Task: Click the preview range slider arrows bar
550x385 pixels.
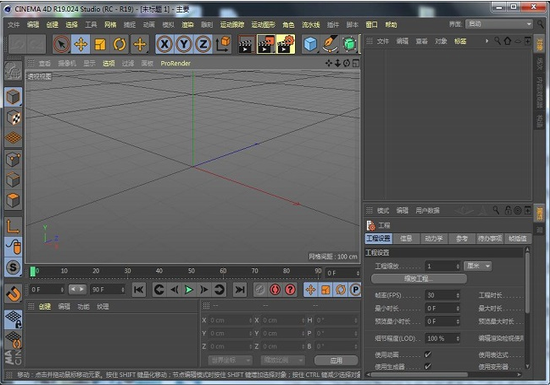Action: tap(78, 289)
